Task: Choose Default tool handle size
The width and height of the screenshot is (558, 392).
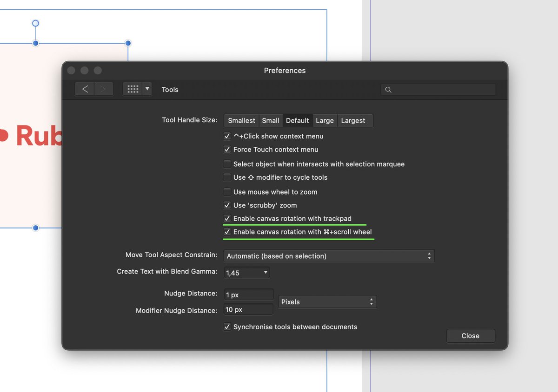Action: pyautogui.click(x=298, y=121)
